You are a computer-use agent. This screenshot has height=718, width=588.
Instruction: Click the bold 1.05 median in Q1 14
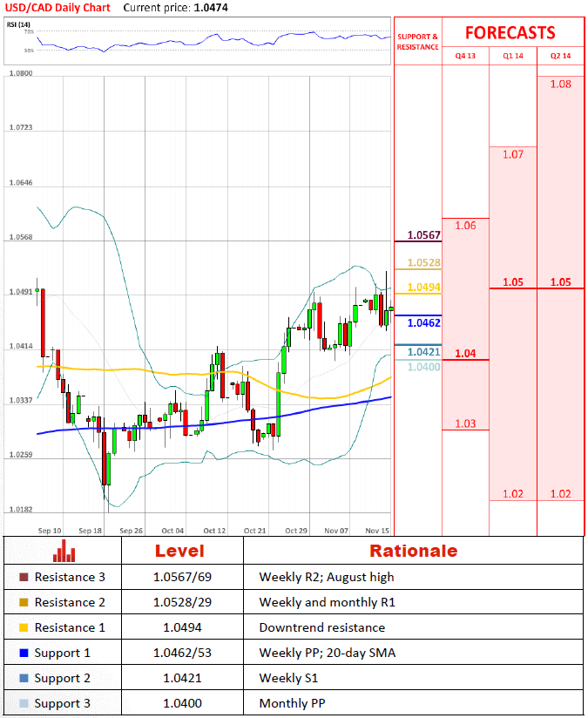513,282
